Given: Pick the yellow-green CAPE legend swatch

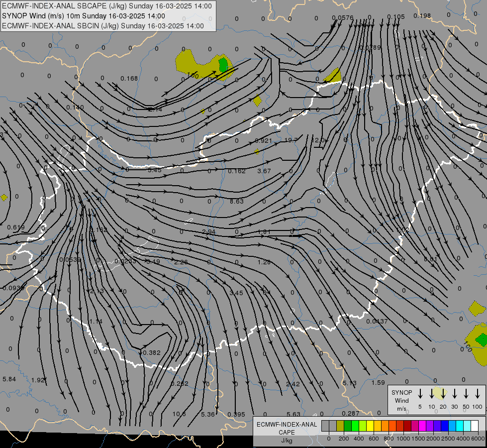Looking at the screenshot, I should (x=363, y=426).
